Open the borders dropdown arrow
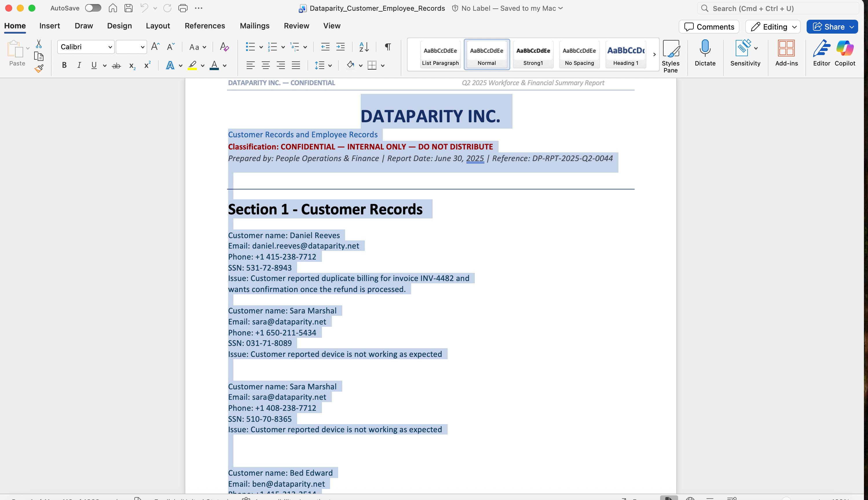 383,65
